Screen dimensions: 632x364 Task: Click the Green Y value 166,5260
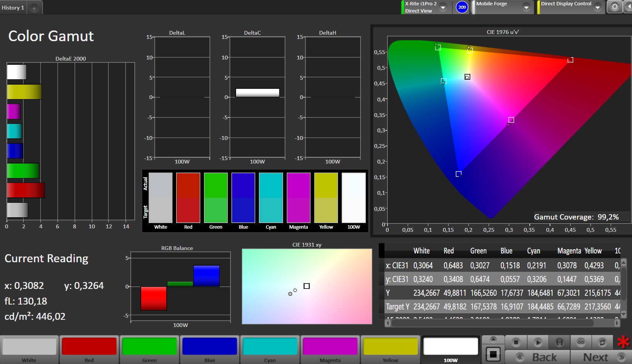point(484,293)
